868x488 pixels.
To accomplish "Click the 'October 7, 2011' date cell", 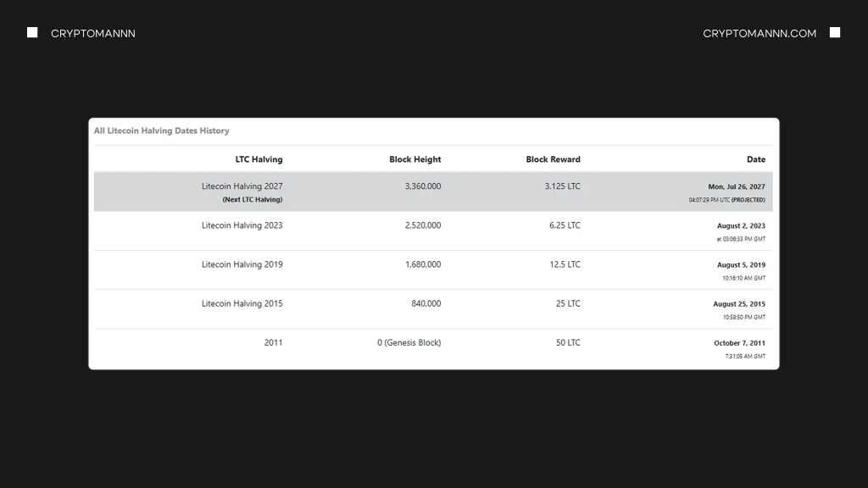I will (739, 344).
